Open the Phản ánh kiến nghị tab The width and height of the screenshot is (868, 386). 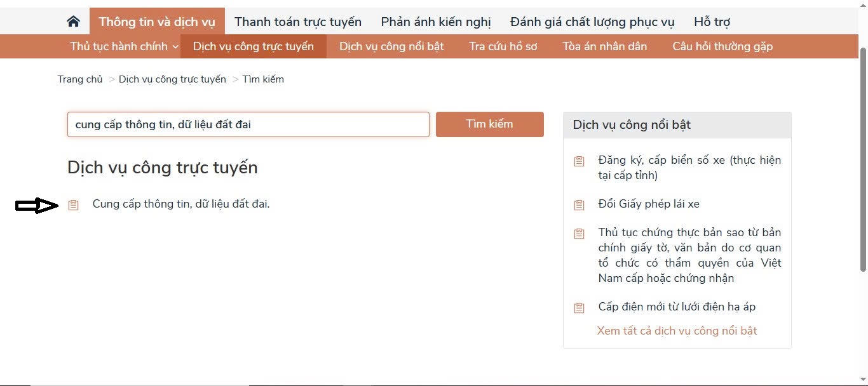436,22
